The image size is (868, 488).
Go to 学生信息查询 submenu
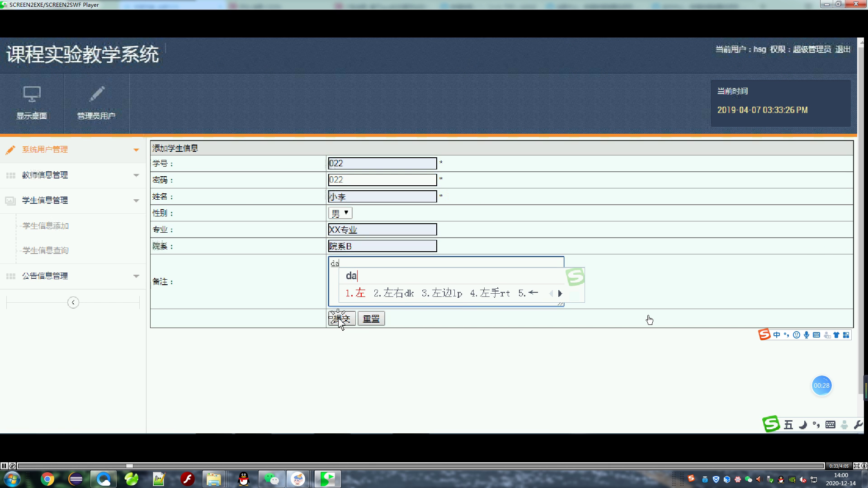tap(46, 250)
